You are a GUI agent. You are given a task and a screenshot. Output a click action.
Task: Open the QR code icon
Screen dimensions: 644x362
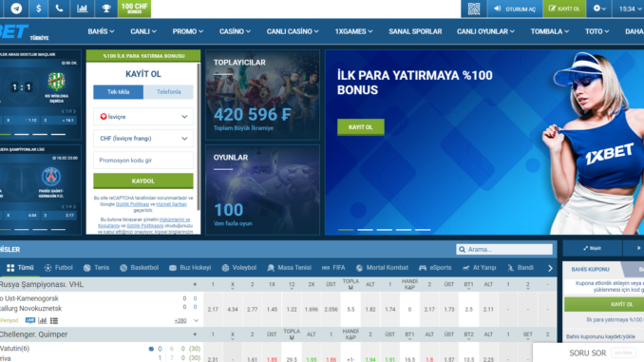coord(474,9)
